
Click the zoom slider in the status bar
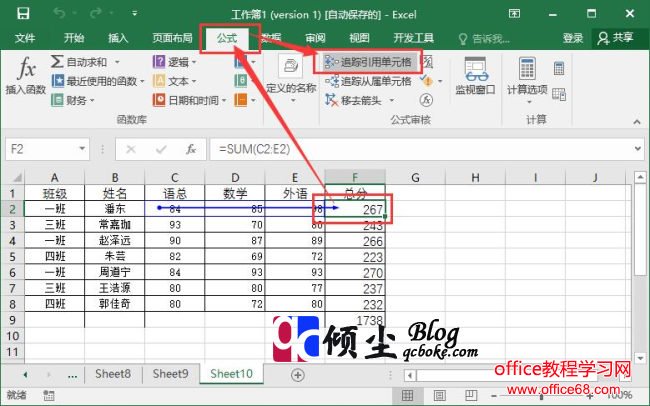point(541,396)
